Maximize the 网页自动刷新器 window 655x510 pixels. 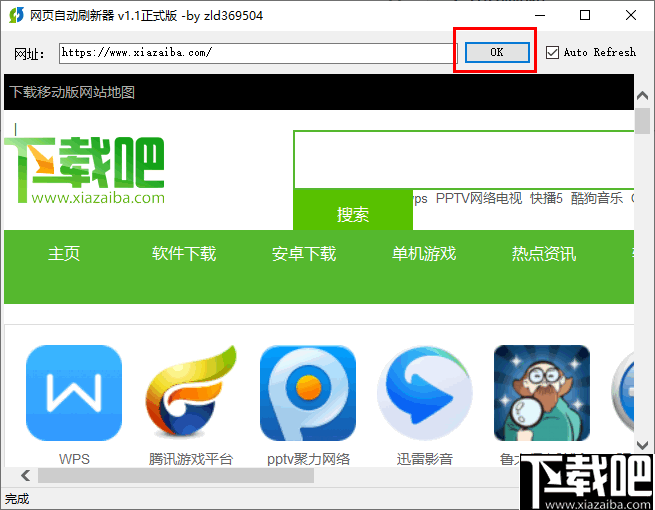(585, 15)
